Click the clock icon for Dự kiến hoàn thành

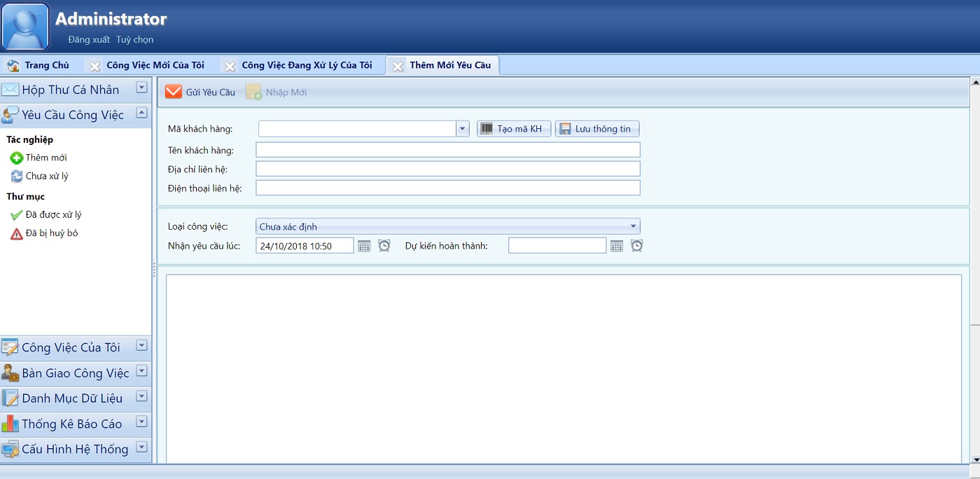pos(636,246)
